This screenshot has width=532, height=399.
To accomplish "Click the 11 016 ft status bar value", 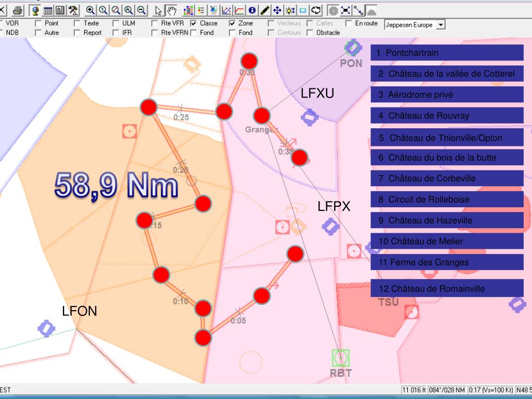I will 414,390.
